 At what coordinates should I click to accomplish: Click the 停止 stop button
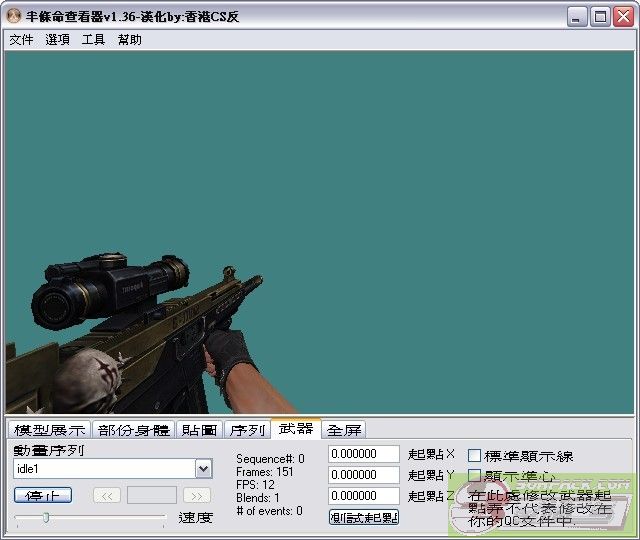click(x=43, y=495)
